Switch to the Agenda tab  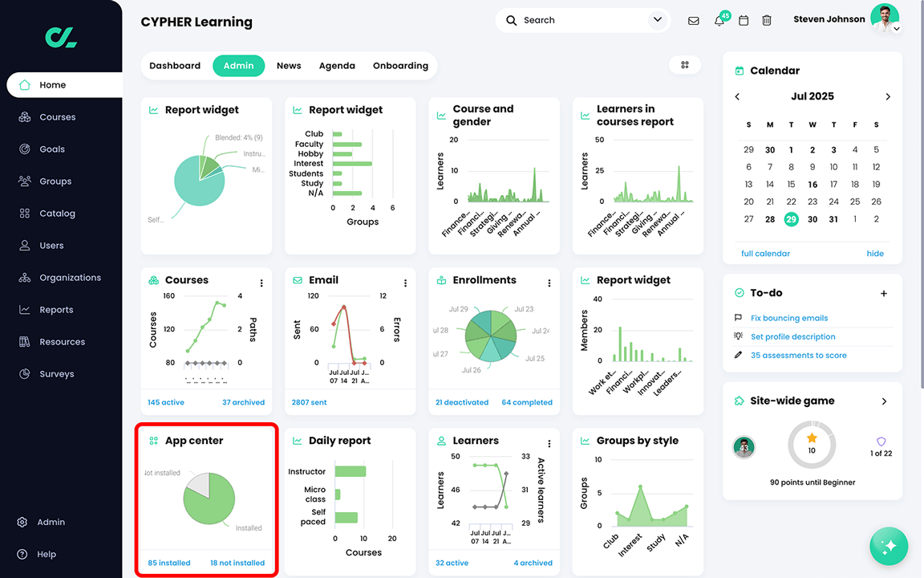(x=337, y=66)
